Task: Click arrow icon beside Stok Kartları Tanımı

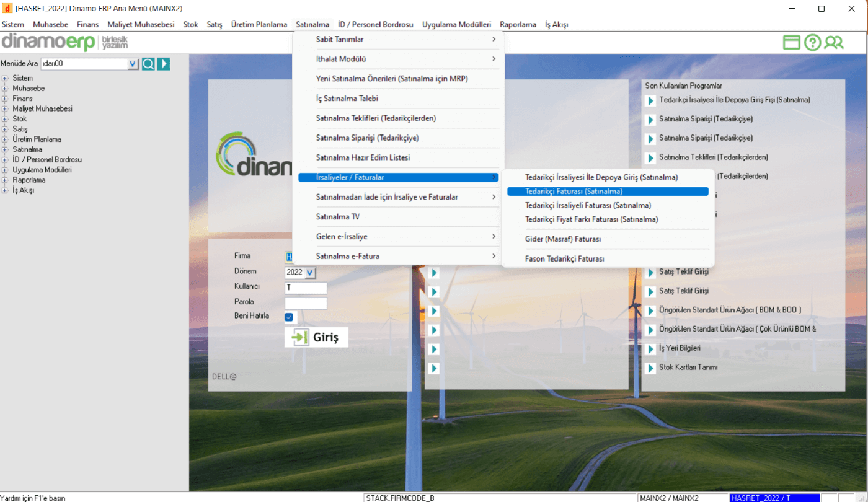Action: point(650,368)
